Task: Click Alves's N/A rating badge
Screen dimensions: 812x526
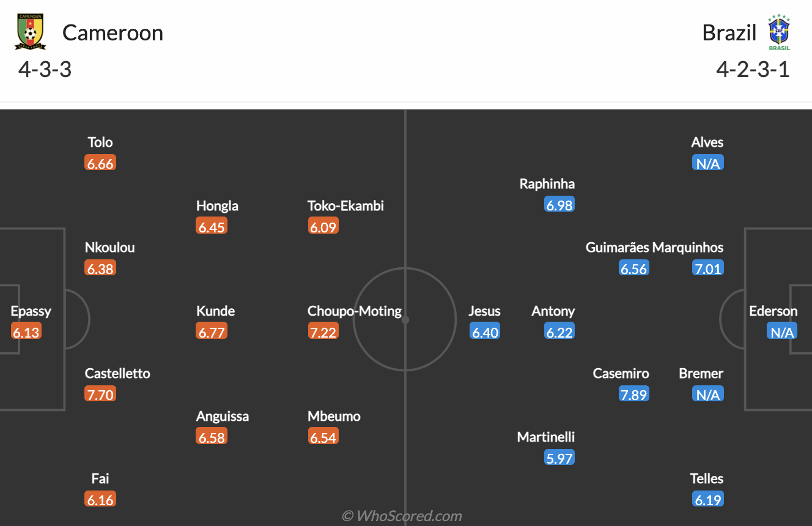Action: [x=707, y=162]
